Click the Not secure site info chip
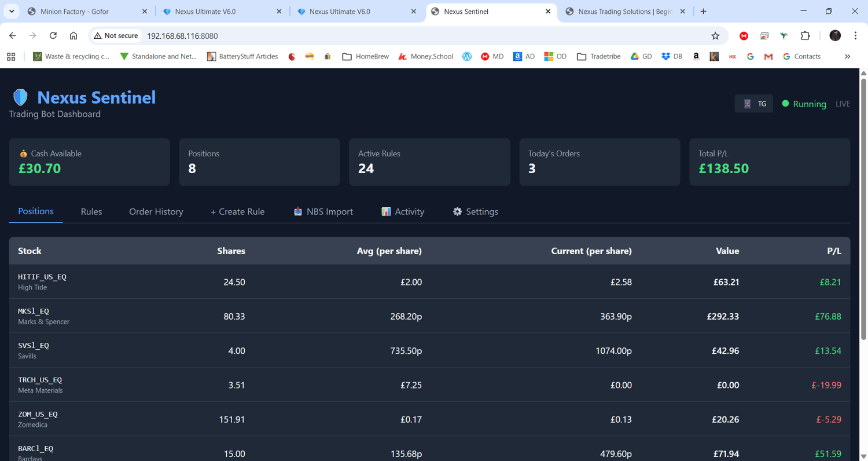The height and width of the screenshot is (461, 868). [x=116, y=36]
